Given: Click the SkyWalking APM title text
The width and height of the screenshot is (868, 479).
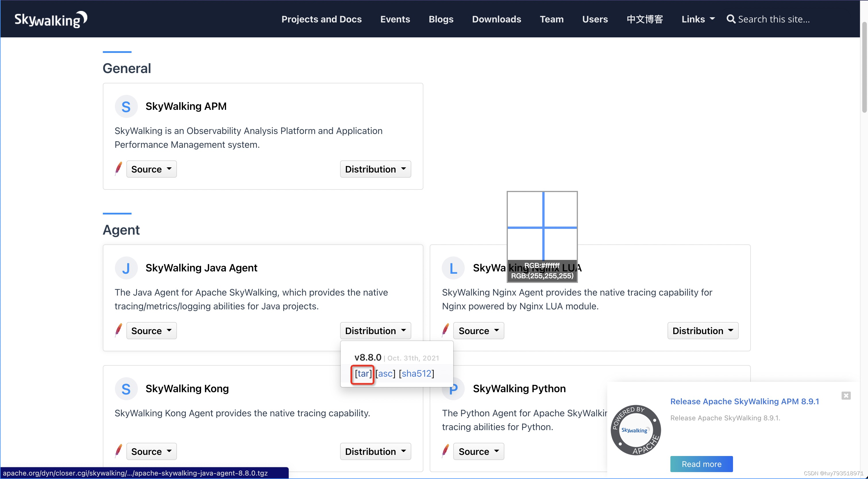Looking at the screenshot, I should pos(186,106).
